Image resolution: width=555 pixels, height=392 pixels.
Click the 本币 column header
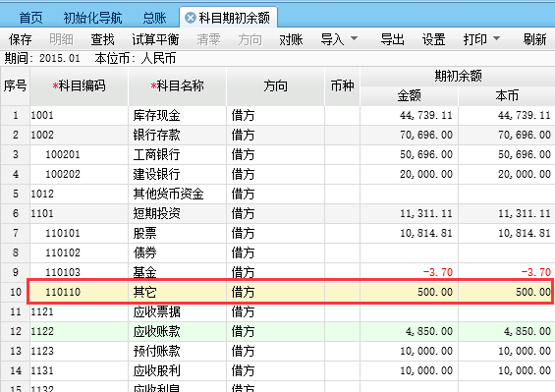click(507, 96)
